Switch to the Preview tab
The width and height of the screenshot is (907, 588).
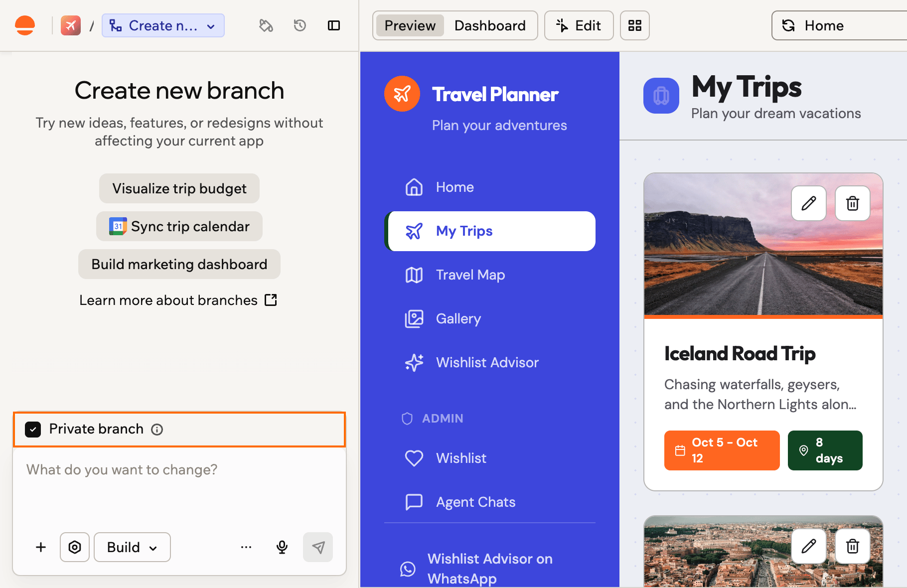[410, 25]
